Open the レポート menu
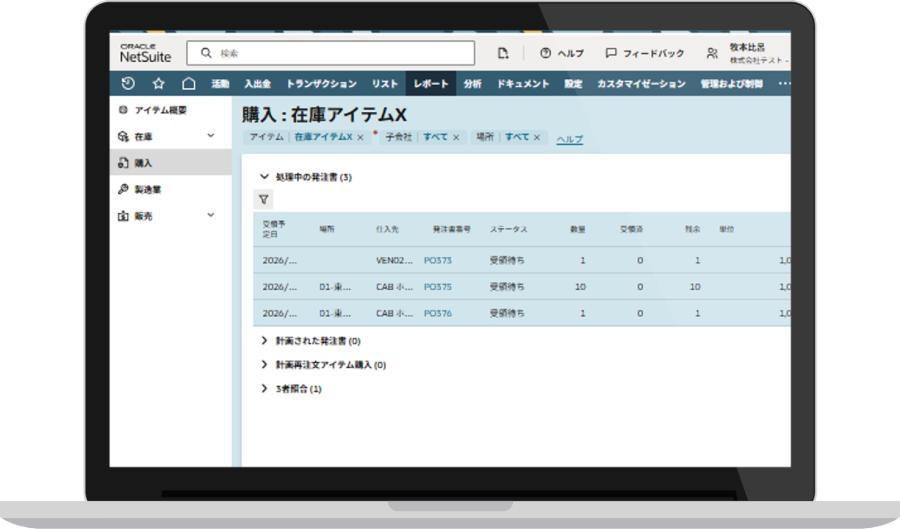Viewport: 900px width, 529px height. click(x=431, y=84)
